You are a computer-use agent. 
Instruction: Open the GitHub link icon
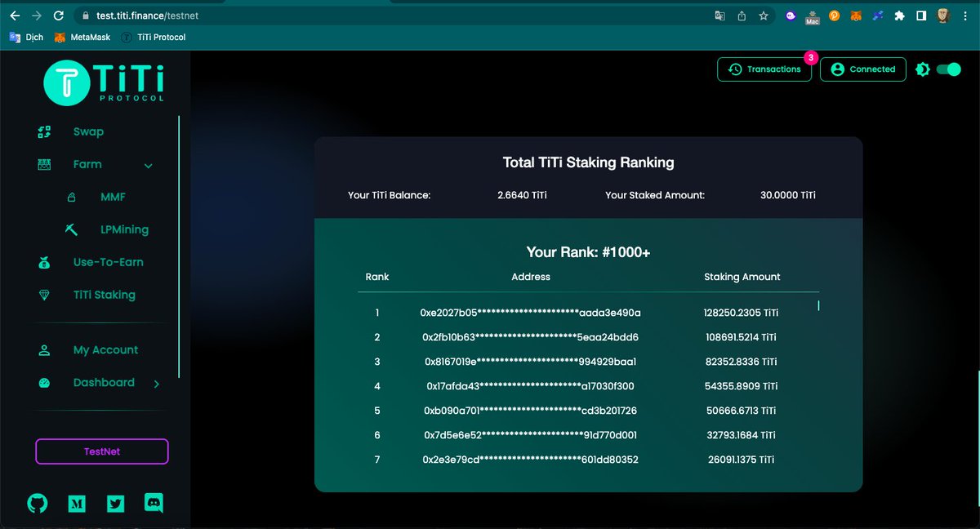38,503
